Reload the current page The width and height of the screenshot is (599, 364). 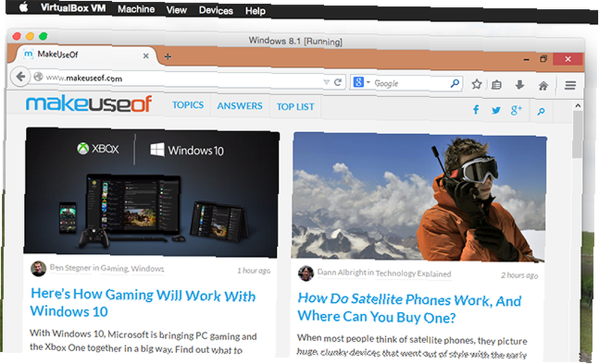[338, 82]
